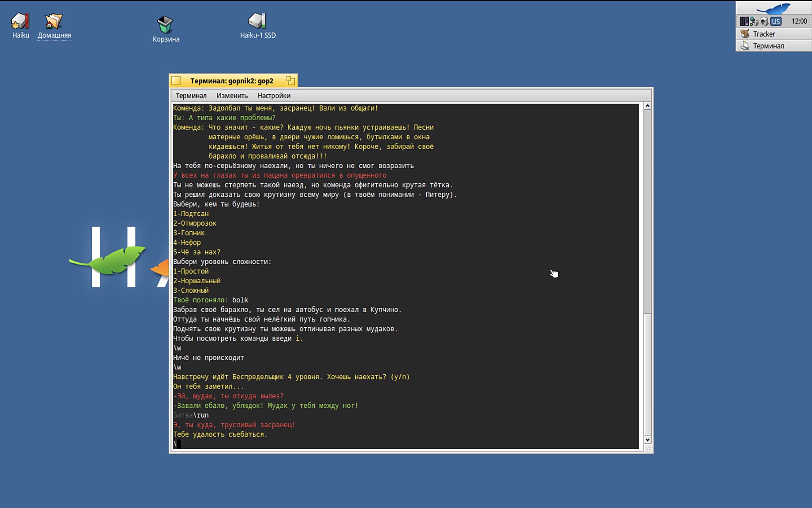Click the ProcessController CPU bars tray icon
This screenshot has height=508, width=812.
tap(744, 21)
